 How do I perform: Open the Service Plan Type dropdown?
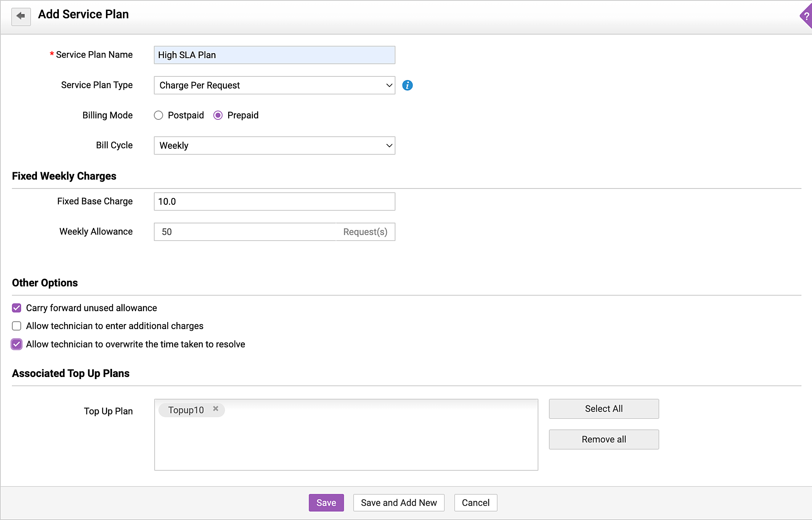click(274, 85)
